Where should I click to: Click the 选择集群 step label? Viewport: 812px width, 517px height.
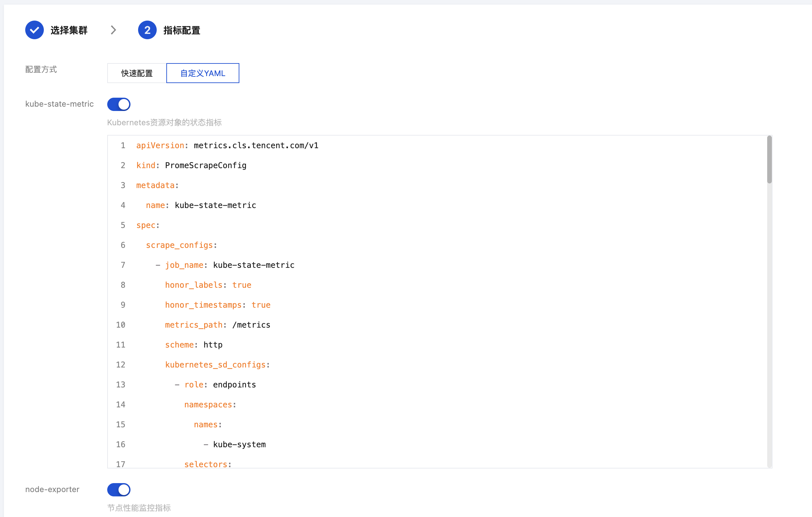69,30
